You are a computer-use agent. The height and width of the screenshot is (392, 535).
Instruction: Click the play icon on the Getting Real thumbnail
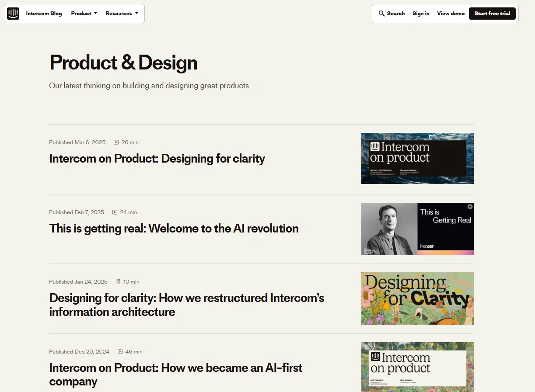[469, 207]
